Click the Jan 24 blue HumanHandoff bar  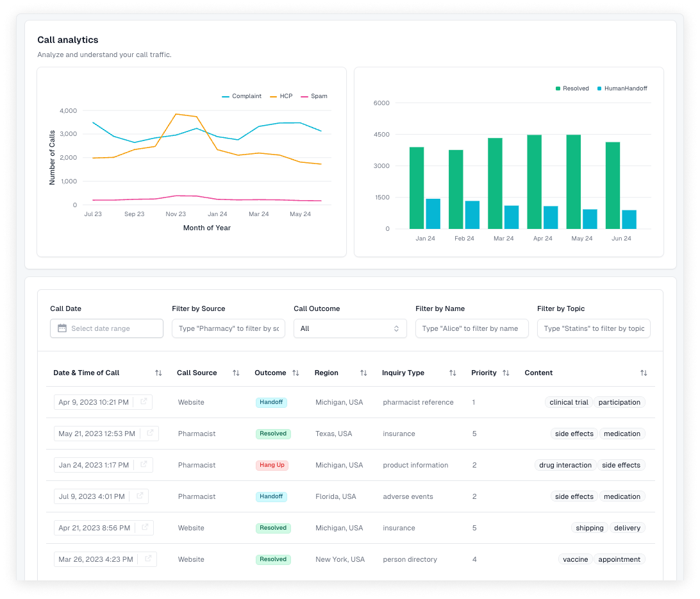tap(433, 214)
